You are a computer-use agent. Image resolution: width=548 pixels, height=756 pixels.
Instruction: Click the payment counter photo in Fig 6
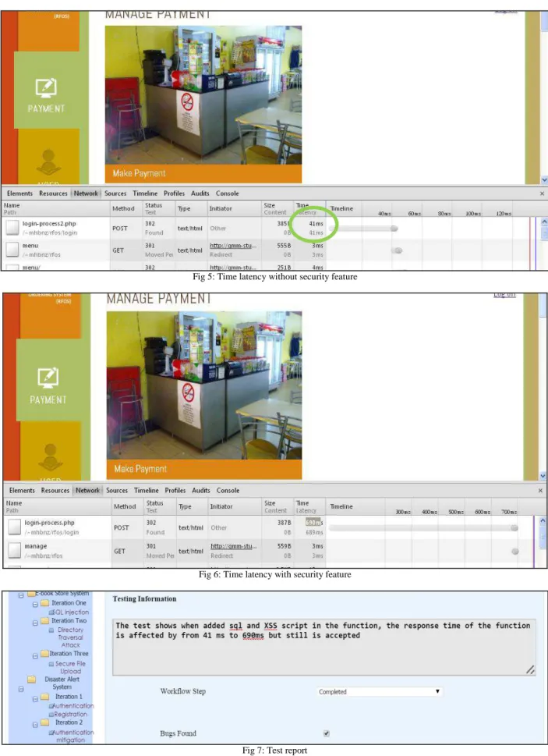tap(204, 385)
